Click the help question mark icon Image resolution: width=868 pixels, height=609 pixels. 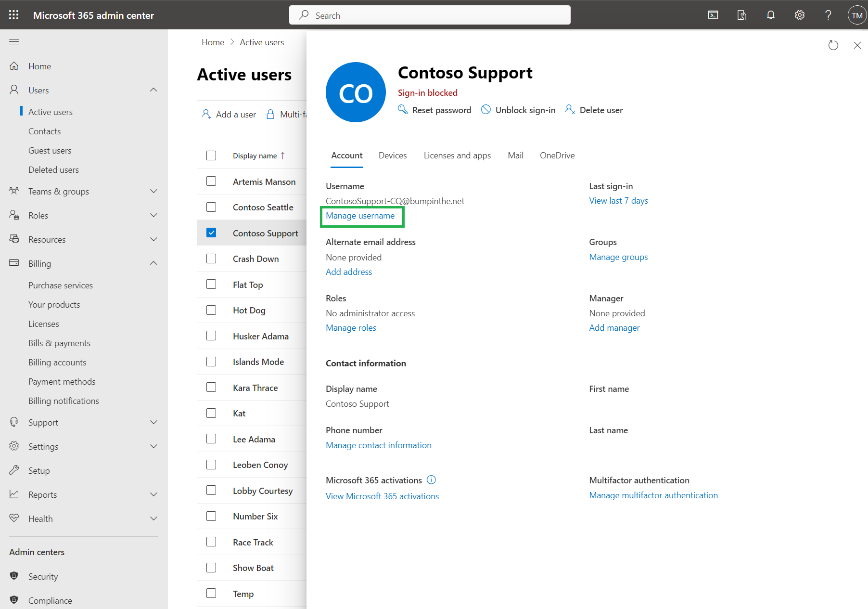(x=828, y=15)
